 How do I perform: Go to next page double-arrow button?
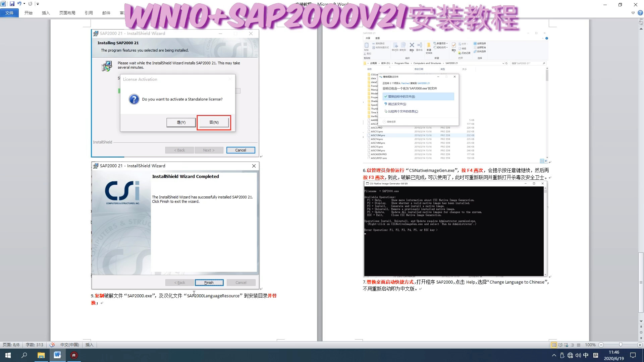pos(641,338)
